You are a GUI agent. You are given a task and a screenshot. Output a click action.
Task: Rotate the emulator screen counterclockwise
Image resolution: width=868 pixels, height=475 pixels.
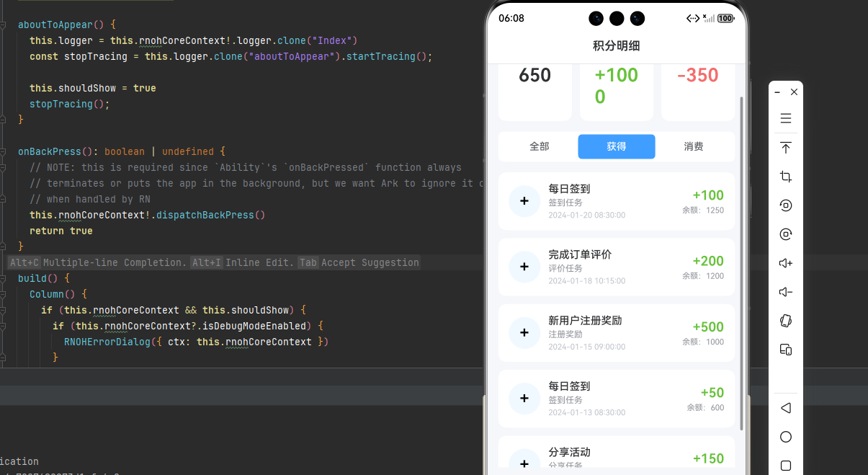pos(786,205)
